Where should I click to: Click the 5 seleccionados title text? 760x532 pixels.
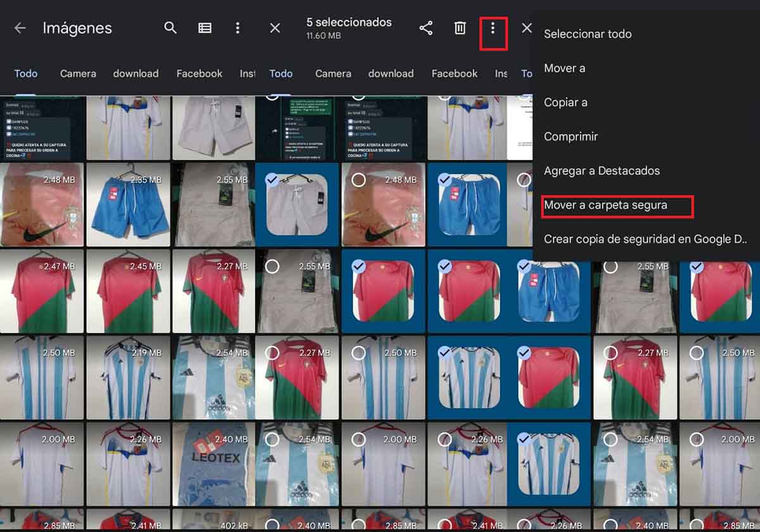pyautogui.click(x=349, y=22)
